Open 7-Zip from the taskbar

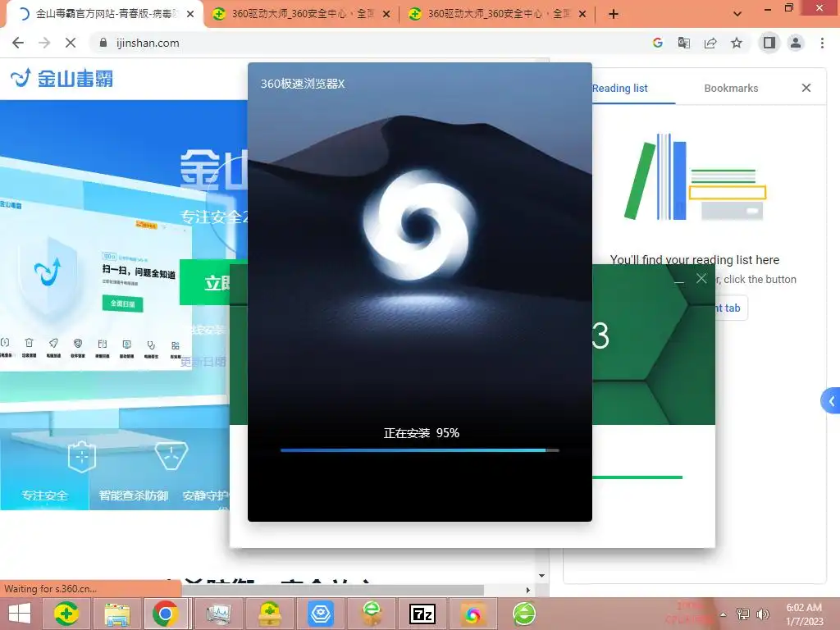tap(422, 614)
